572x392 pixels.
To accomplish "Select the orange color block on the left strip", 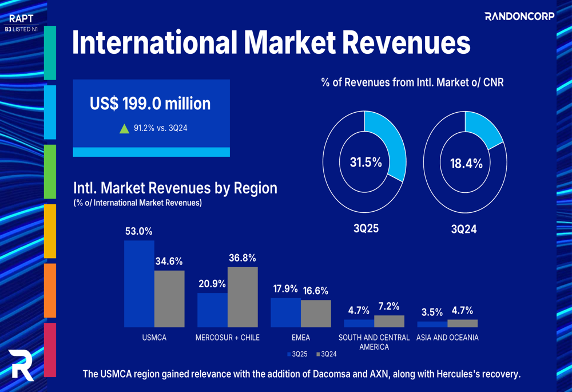I will [x=50, y=290].
